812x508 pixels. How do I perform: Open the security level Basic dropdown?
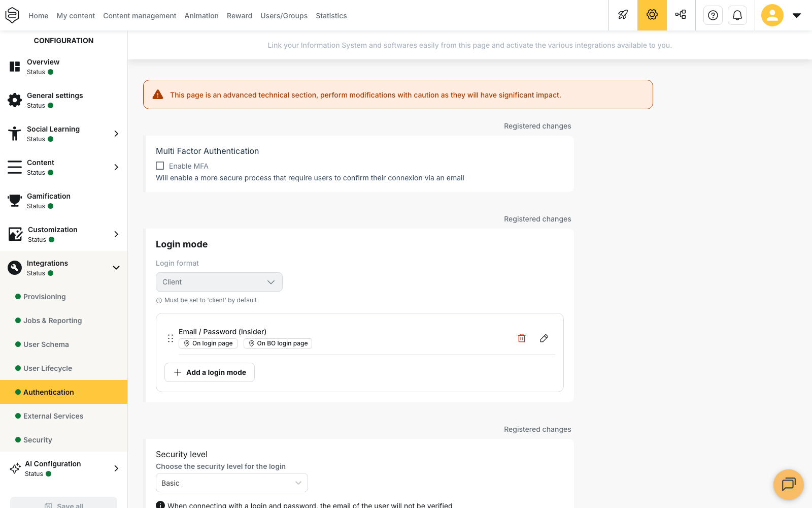pos(232,483)
